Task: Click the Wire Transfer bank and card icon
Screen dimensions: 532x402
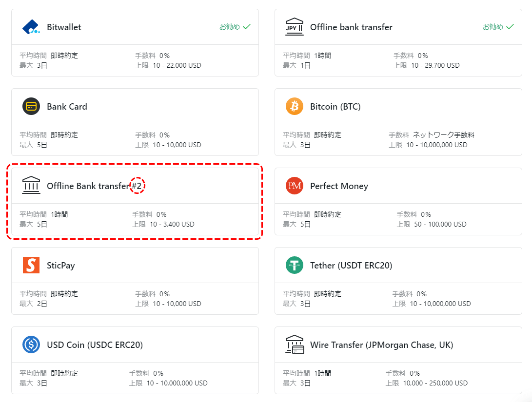Action: (x=295, y=345)
